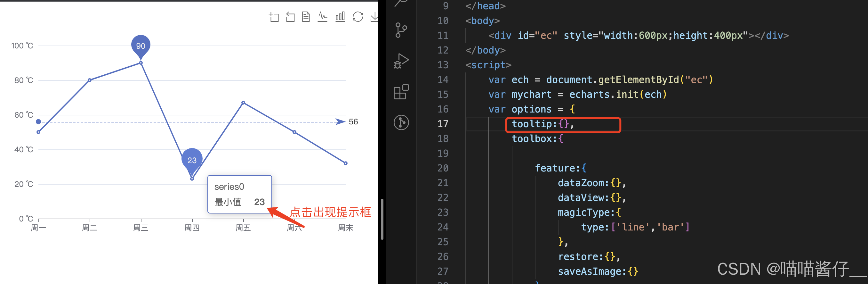
Task: Click the 周三 x-axis label
Action: coord(141,228)
